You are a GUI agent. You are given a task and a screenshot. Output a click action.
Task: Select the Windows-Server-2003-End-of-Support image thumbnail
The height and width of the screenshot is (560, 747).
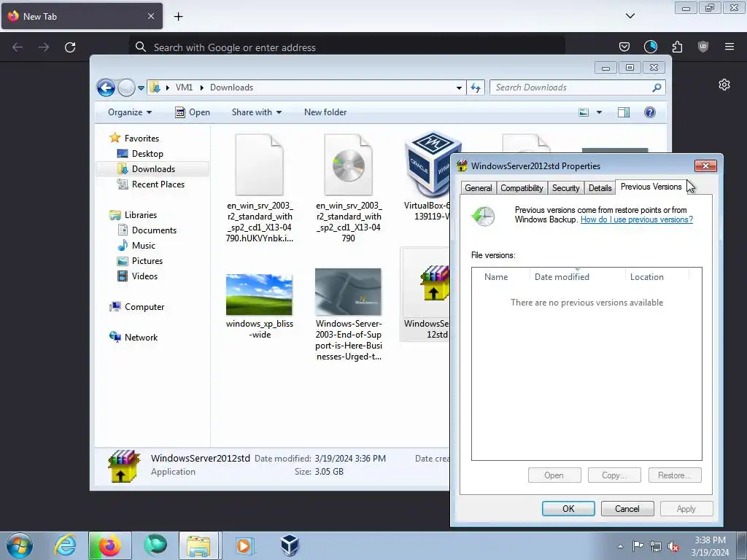point(348,292)
